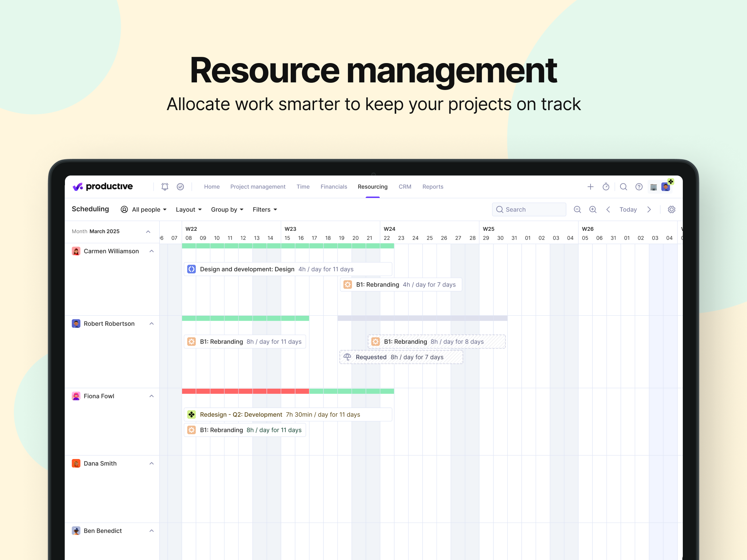Open scheduling settings gear
747x560 pixels.
point(671,209)
